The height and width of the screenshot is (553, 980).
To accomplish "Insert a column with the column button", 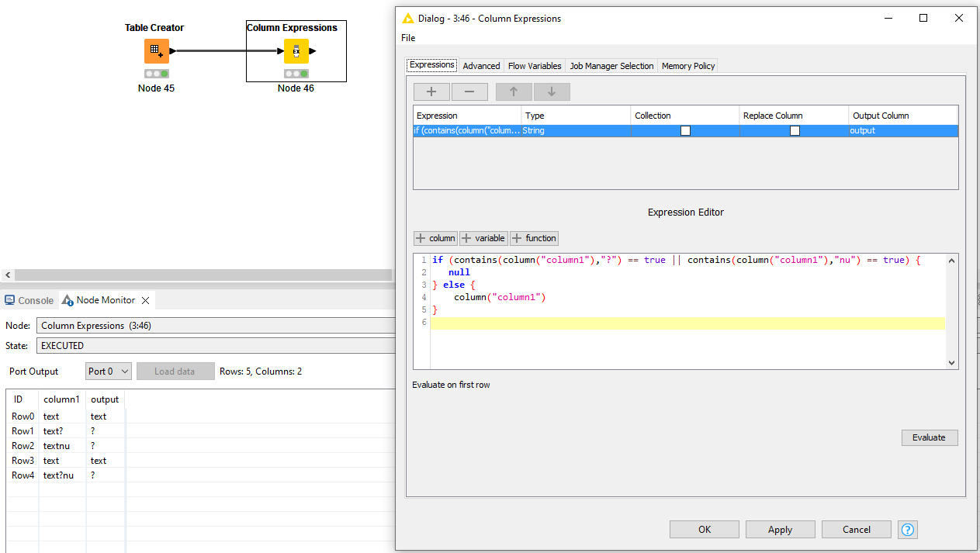I will [x=435, y=238].
